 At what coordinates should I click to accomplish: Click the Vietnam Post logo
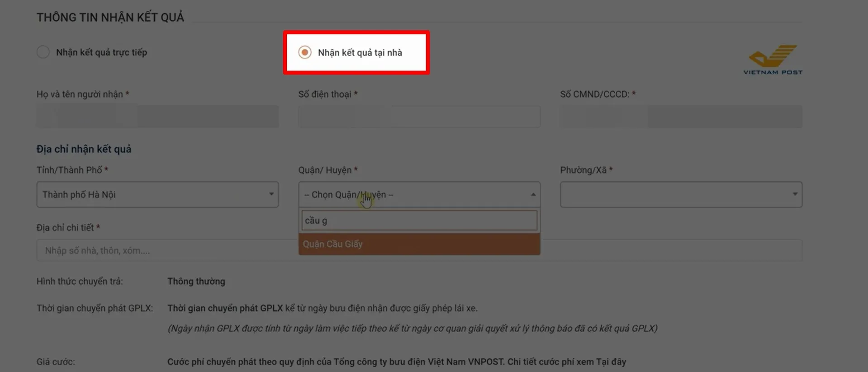(773, 59)
